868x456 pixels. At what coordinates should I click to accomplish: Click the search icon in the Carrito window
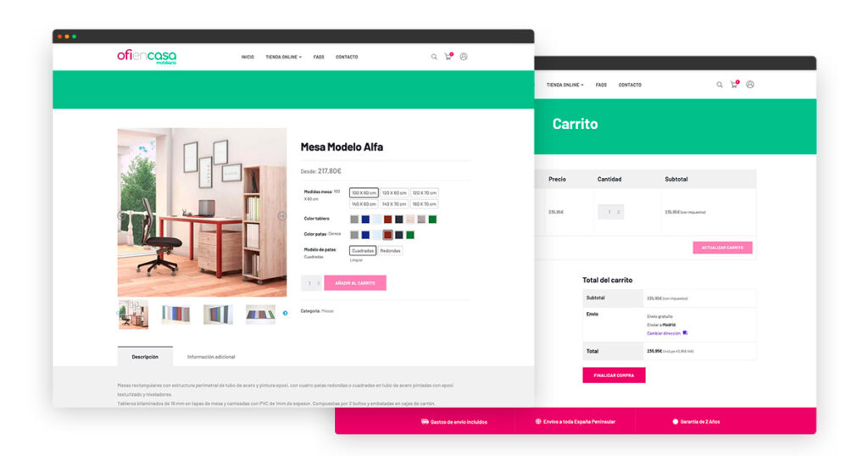click(x=720, y=85)
